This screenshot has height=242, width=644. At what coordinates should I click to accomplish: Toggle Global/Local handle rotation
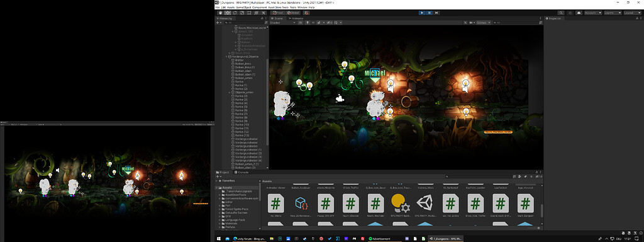click(x=293, y=13)
